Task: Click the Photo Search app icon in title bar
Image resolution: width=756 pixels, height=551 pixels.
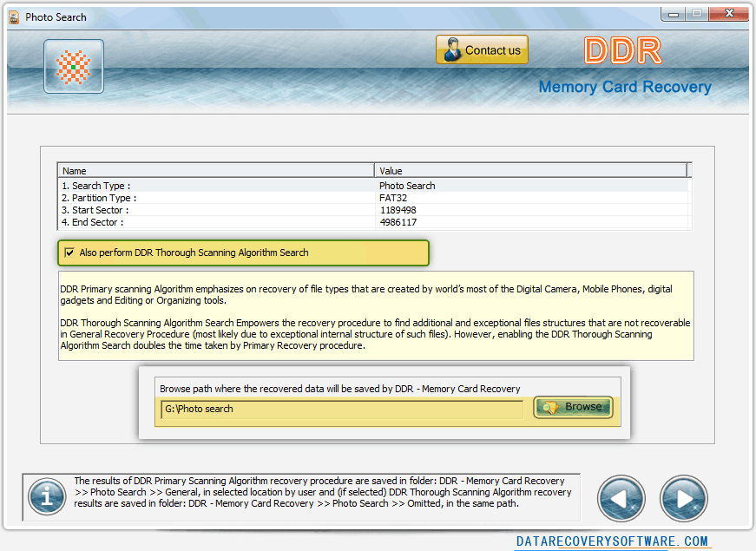Action: 14,17
